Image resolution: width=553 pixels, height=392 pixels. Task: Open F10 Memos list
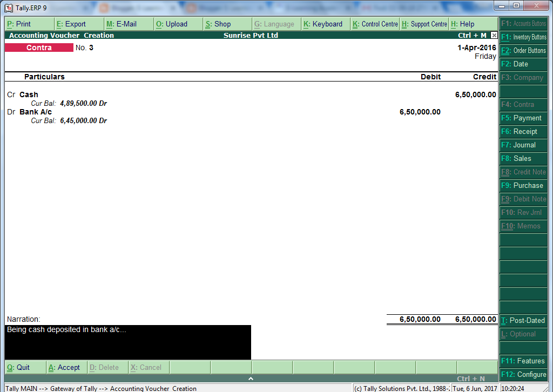click(x=523, y=226)
